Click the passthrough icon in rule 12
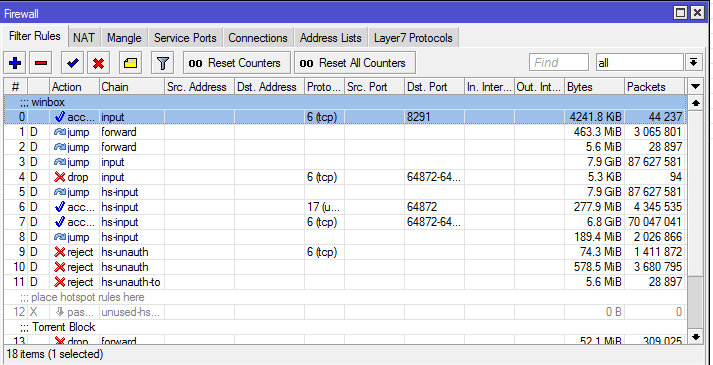 [x=60, y=312]
